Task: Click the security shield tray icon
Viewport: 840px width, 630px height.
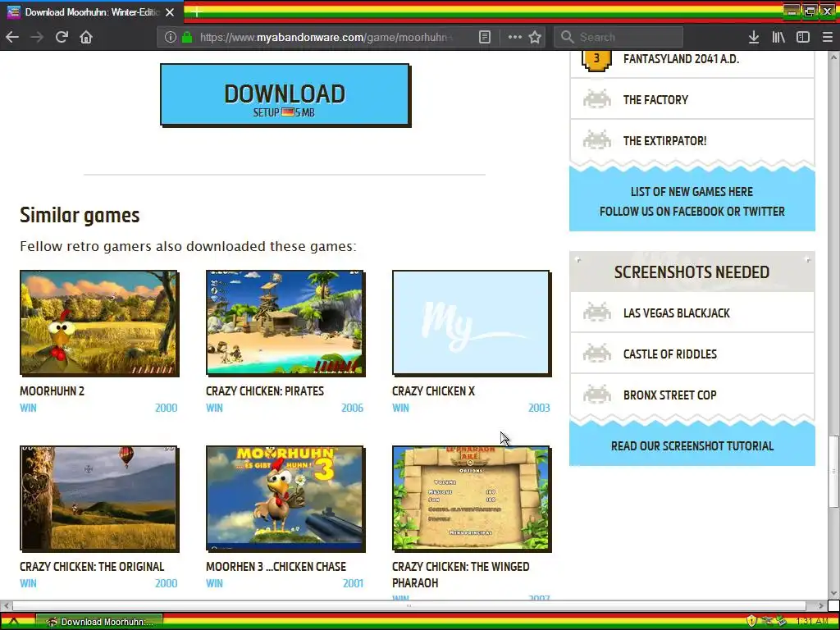Action: pyautogui.click(x=751, y=622)
